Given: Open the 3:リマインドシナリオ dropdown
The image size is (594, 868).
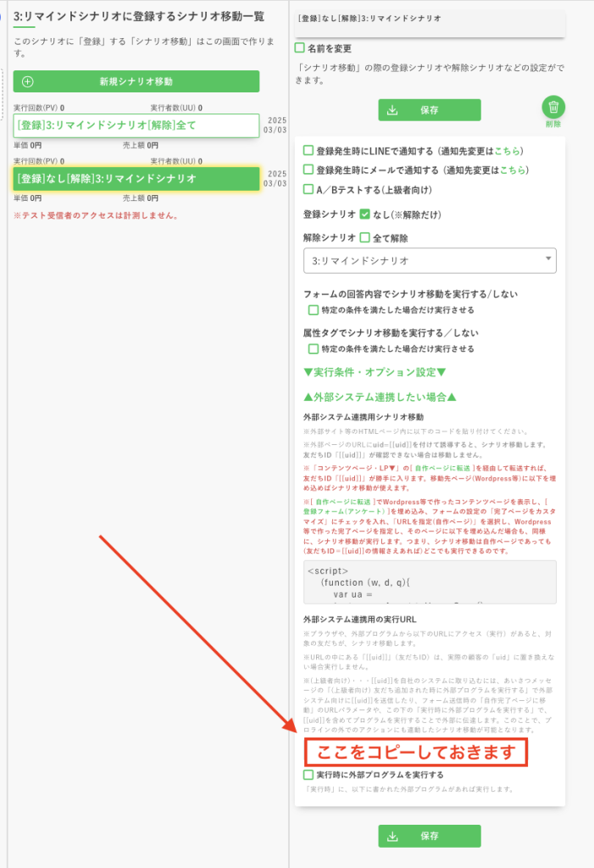Looking at the screenshot, I should [x=430, y=260].
